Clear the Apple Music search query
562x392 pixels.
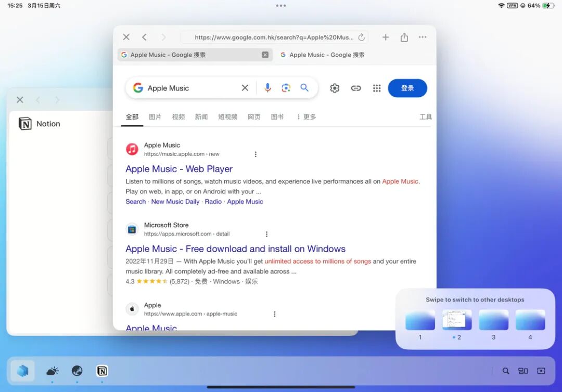click(x=245, y=88)
